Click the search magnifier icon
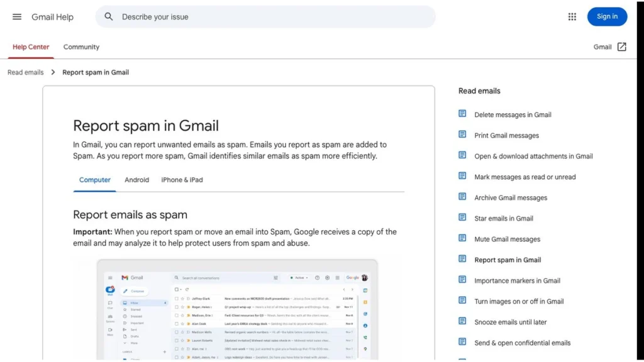The height and width of the screenshot is (362, 644). coord(108,16)
